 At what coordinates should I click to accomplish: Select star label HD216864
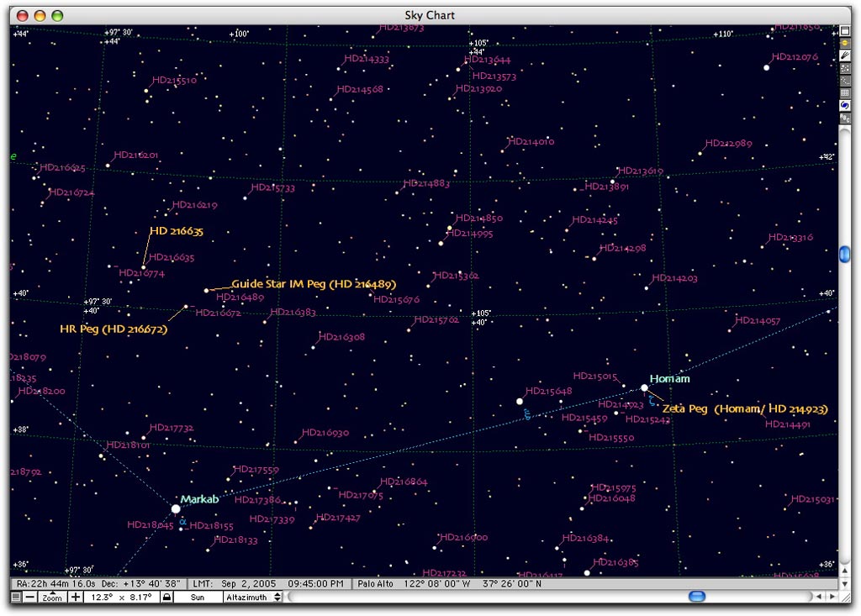(404, 482)
